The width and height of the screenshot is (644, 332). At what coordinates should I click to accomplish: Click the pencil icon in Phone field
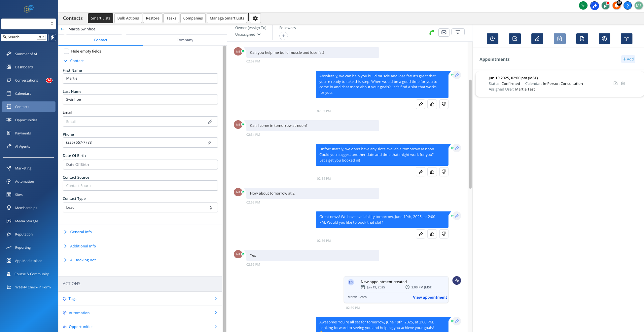coord(209,143)
